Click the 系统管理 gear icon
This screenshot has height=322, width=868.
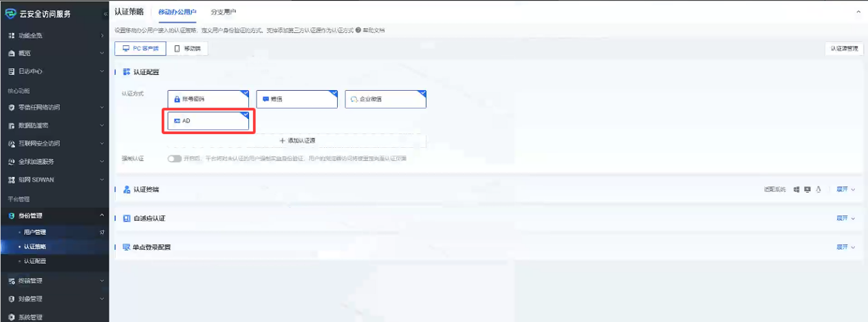pos(11,317)
